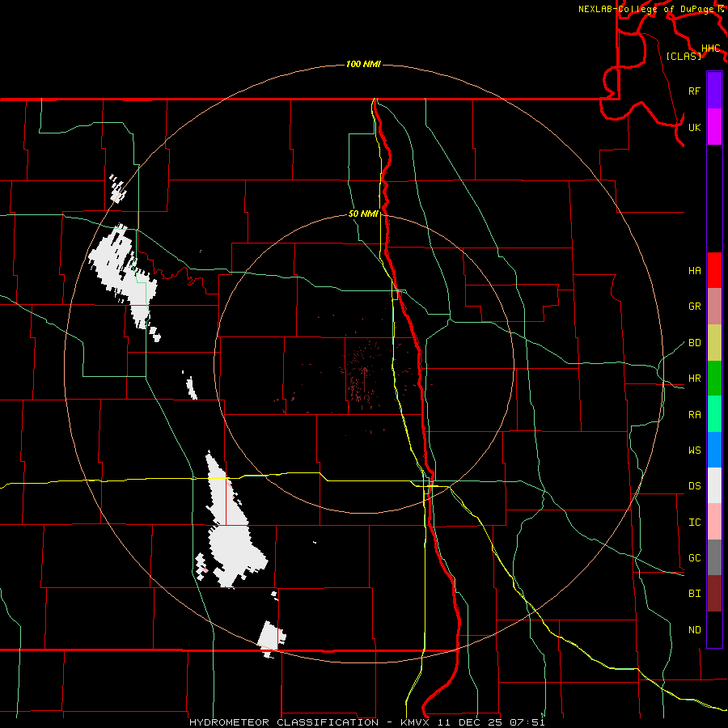Click the mint green RA swatch
The image size is (728, 728).
click(x=714, y=414)
